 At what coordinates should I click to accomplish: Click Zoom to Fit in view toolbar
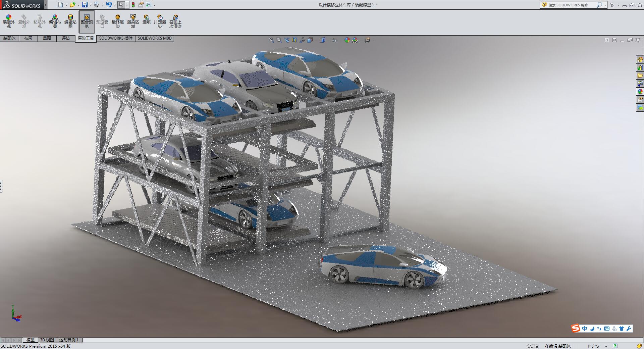[271, 40]
